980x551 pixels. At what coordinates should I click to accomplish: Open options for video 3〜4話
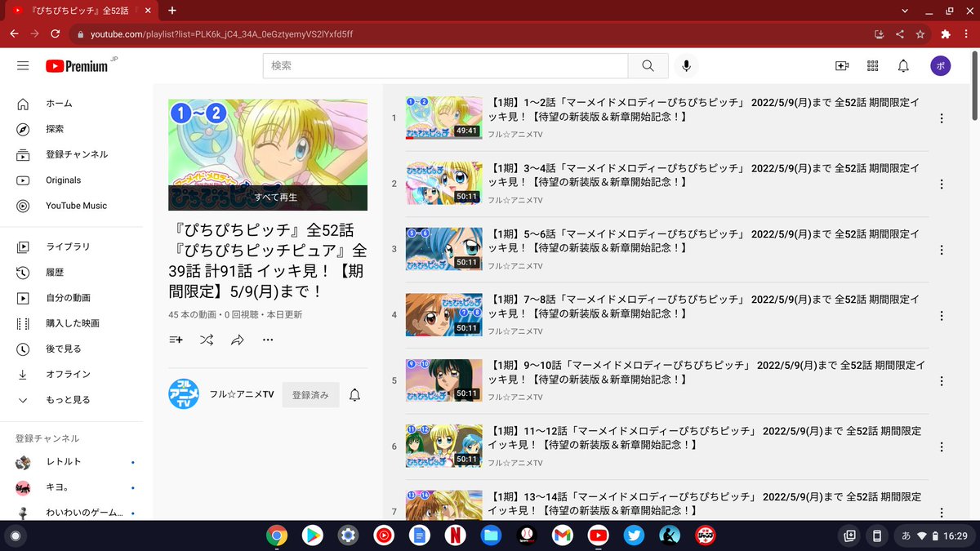(941, 184)
